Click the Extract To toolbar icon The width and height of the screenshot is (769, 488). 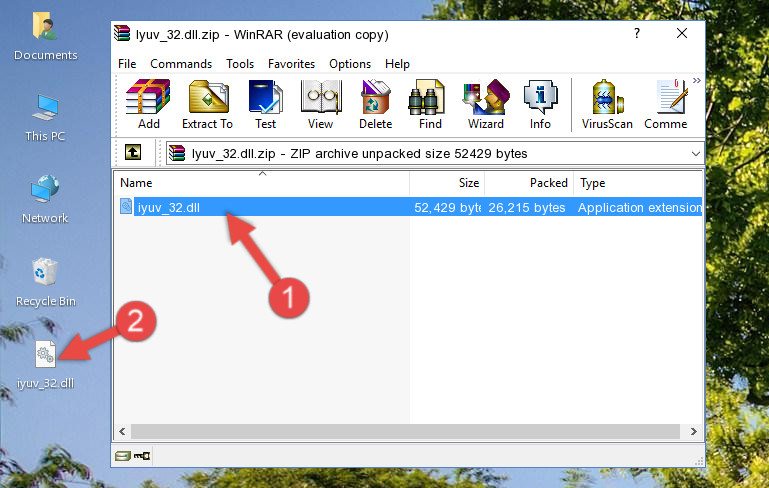[x=207, y=104]
